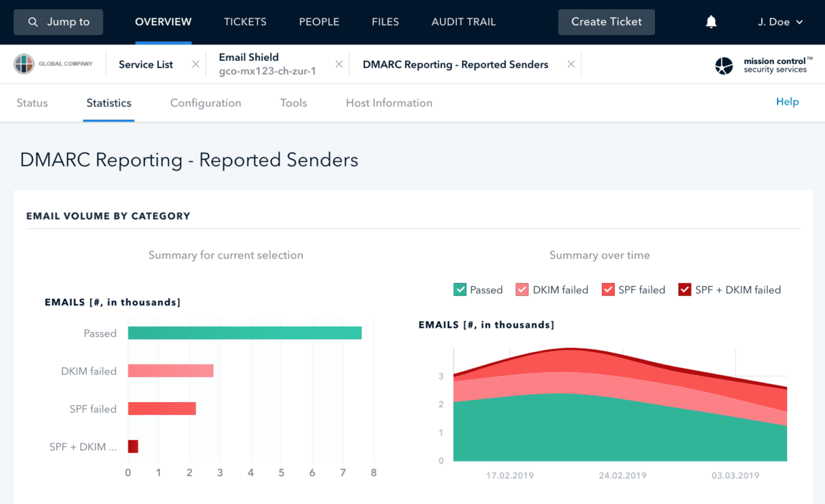
Task: Toggle the SPF + DKIM failed checkbox
Action: click(683, 289)
